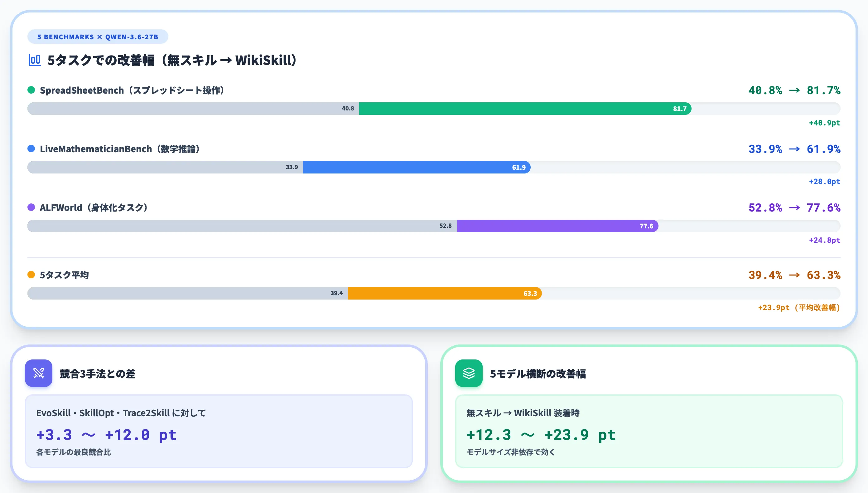This screenshot has height=493, width=868.
Task: Click the 33.9% → 61.9% value
Action: click(x=794, y=149)
